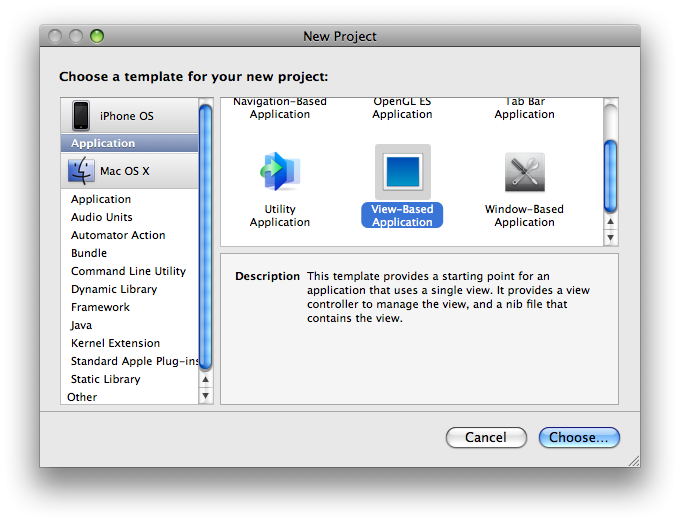Screen dimensions: 680x522
Task: Select Other category in sidebar
Action: click(130, 397)
